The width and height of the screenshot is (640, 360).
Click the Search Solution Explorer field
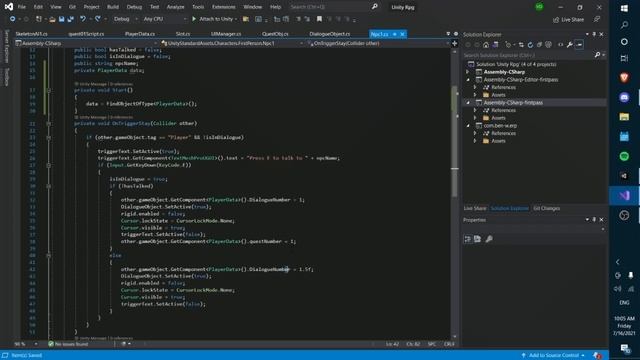(x=528, y=55)
